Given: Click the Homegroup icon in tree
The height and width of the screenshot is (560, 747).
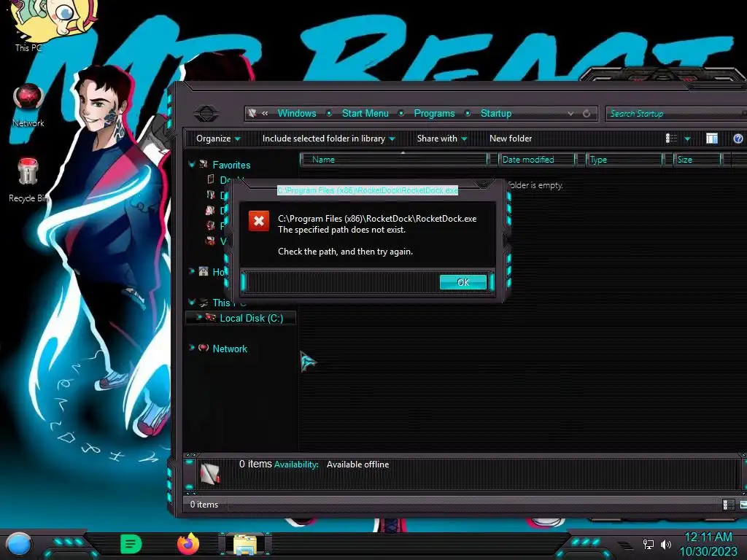Looking at the screenshot, I should (x=204, y=271).
